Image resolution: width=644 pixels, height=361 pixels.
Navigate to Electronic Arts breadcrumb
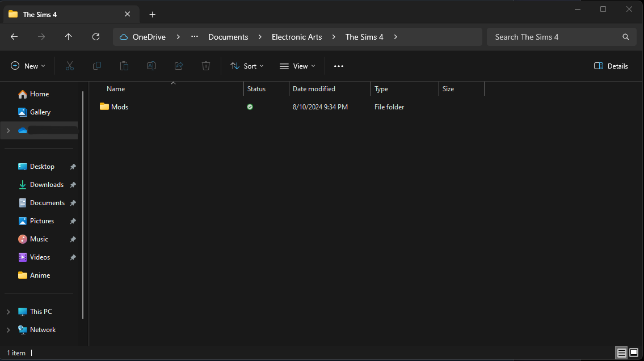tap(297, 37)
